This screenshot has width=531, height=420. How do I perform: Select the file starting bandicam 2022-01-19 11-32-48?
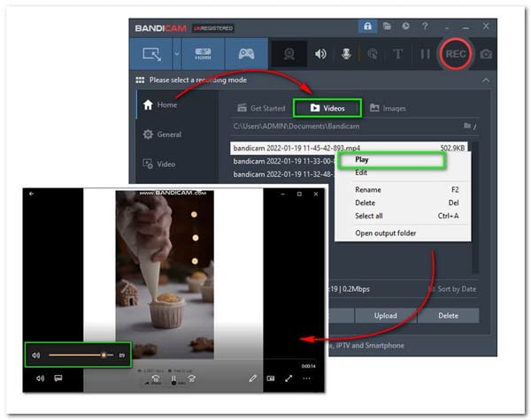[x=283, y=174]
